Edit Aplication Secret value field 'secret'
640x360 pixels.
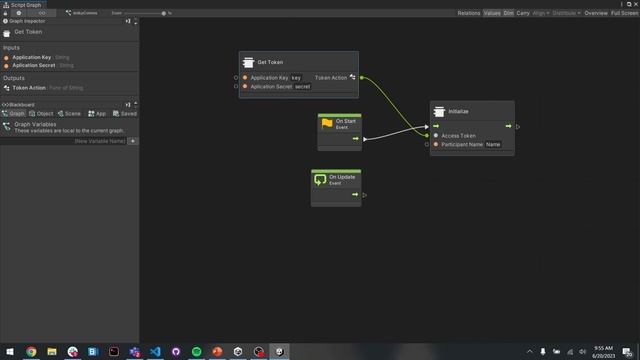[x=302, y=87]
